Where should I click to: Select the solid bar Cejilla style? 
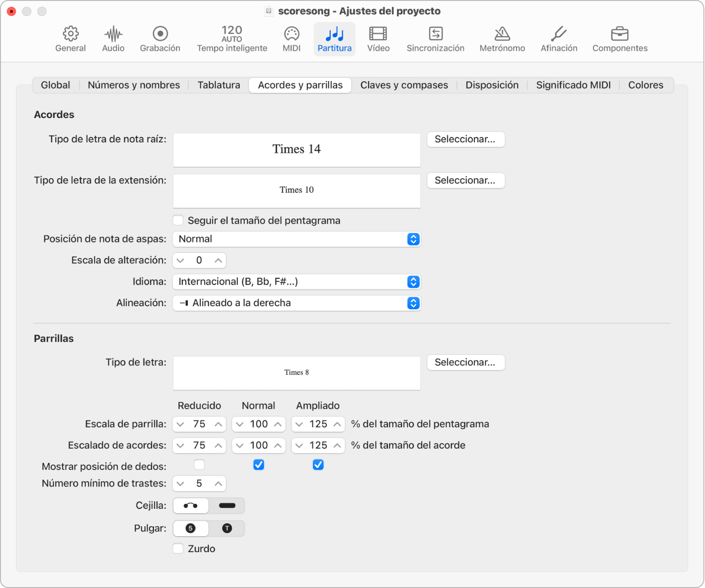(227, 505)
